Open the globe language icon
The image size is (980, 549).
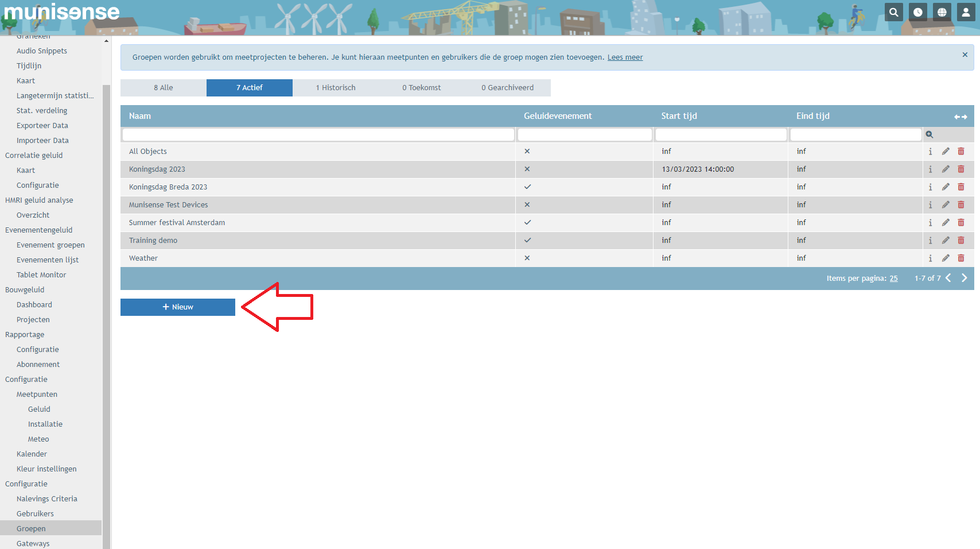tap(942, 12)
